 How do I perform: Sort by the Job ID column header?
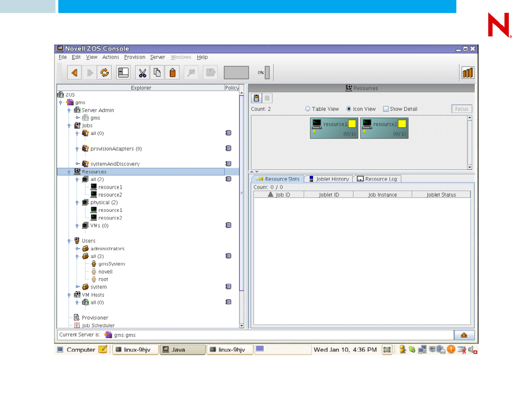(x=279, y=195)
